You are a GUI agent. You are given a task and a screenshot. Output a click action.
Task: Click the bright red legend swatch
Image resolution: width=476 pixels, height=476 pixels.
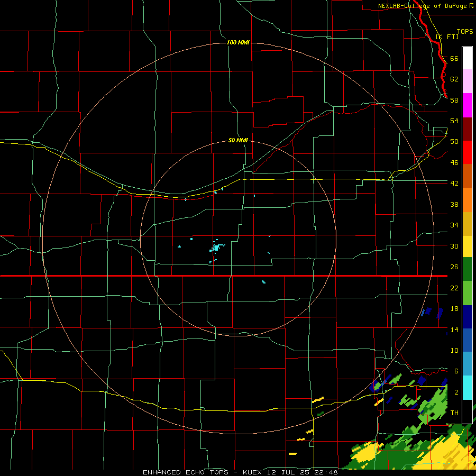click(467, 152)
